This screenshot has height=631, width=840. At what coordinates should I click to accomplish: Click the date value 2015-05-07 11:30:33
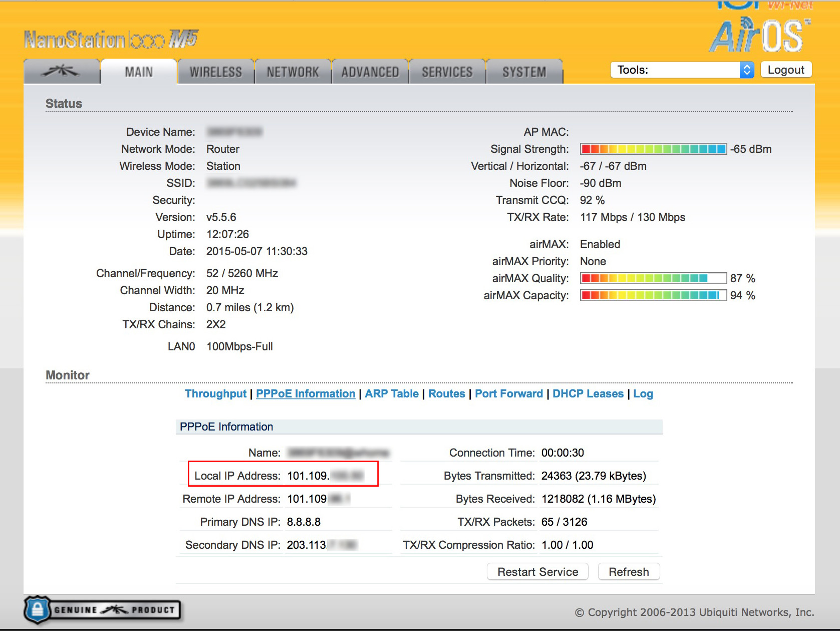257,251
